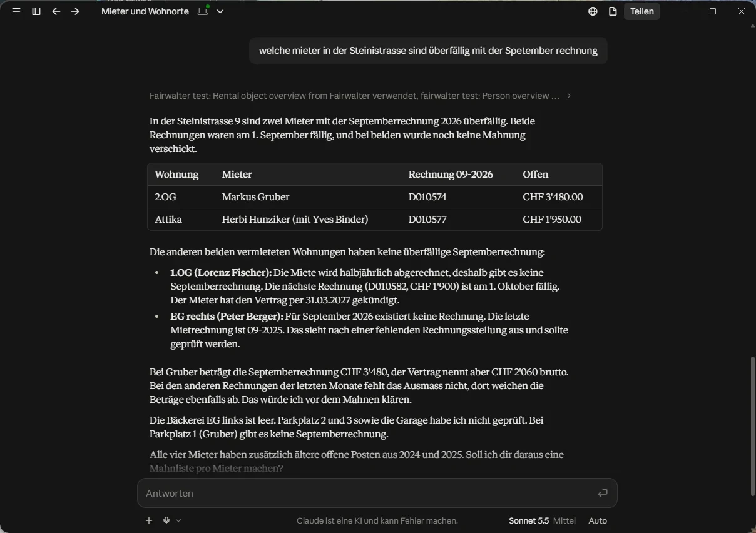
Task: Open the Sonnet 5.5 model selector
Action: [529, 520]
